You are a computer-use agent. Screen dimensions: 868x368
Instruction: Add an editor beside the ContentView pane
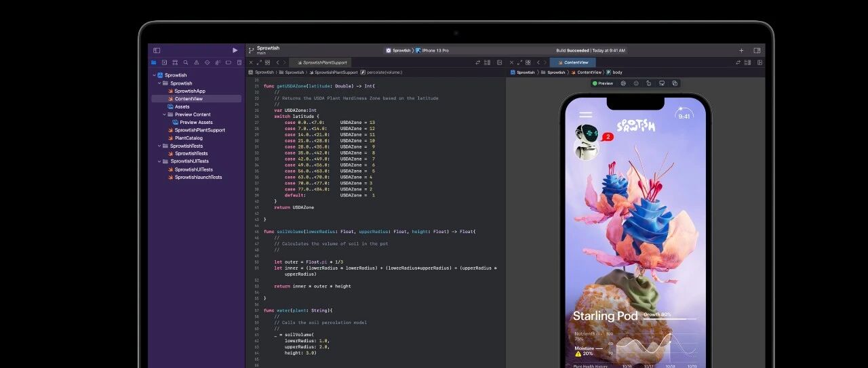tap(759, 62)
